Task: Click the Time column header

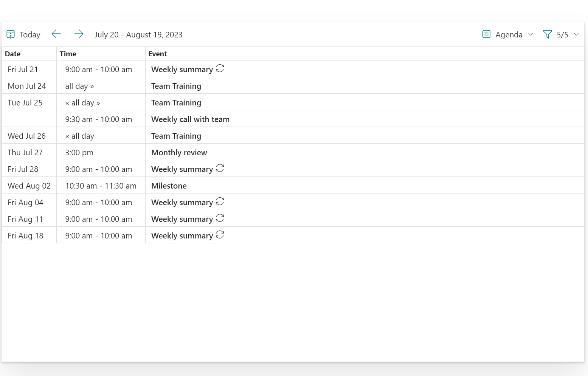Action: 68,54
